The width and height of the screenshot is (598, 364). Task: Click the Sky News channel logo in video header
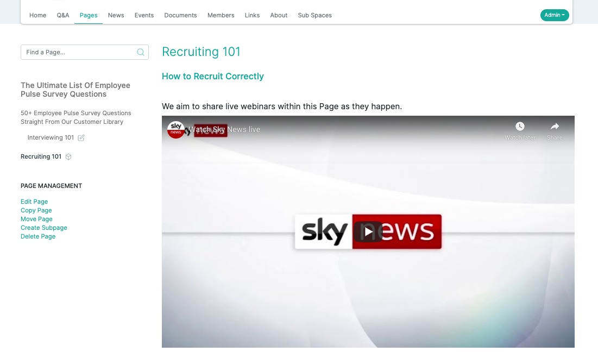[176, 130]
